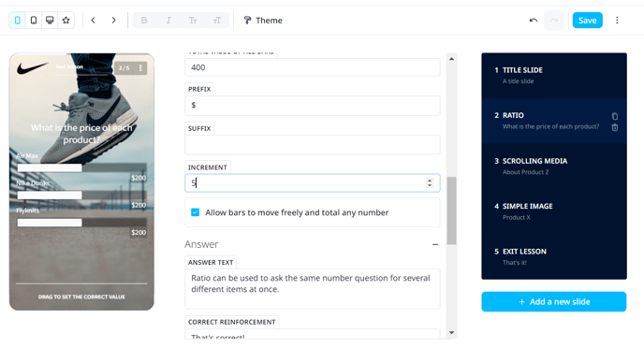
Task: Click the editor scroll up arrow
Action: pos(451,59)
